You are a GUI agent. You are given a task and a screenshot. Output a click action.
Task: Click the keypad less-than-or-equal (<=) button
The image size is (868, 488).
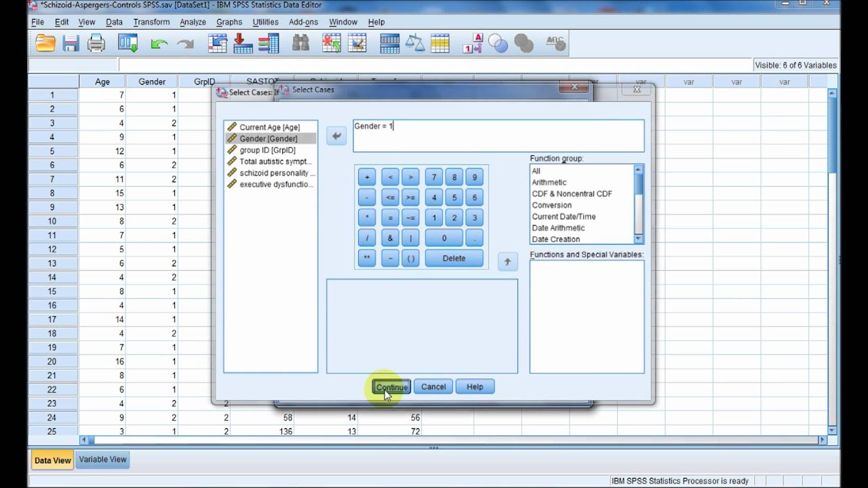pos(390,198)
